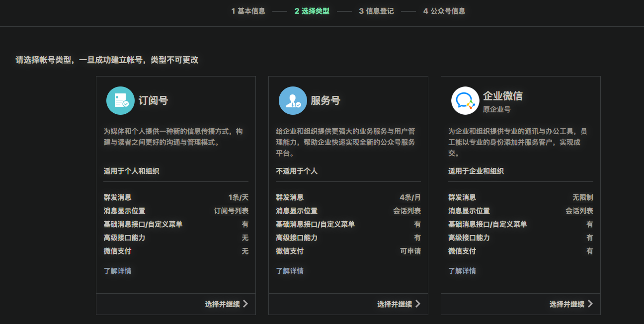
Task: Open 了解详情 link in 服务号 card
Action: tap(290, 271)
